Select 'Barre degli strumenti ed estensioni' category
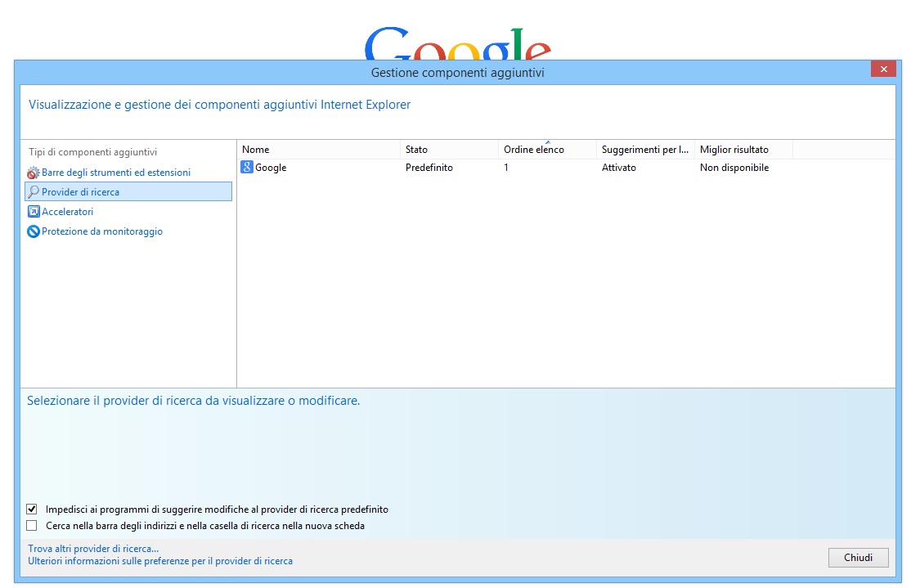The width and height of the screenshot is (911, 588). [116, 173]
